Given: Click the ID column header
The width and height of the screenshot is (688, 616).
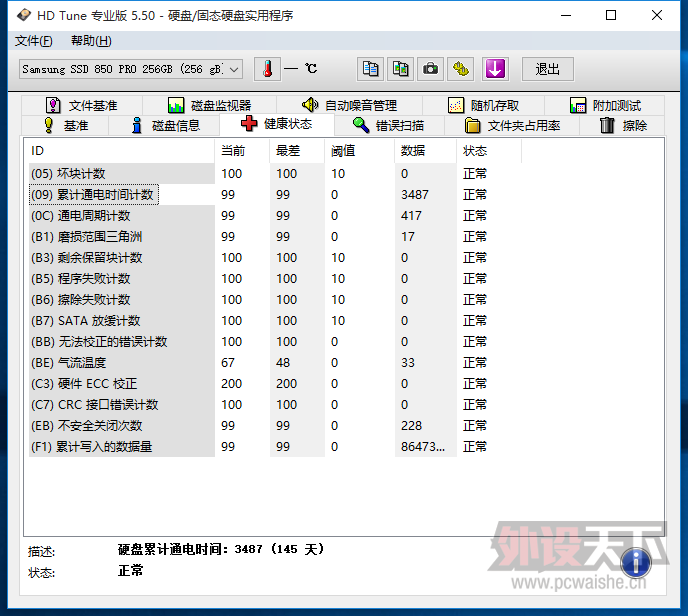Looking at the screenshot, I should pos(119,151).
